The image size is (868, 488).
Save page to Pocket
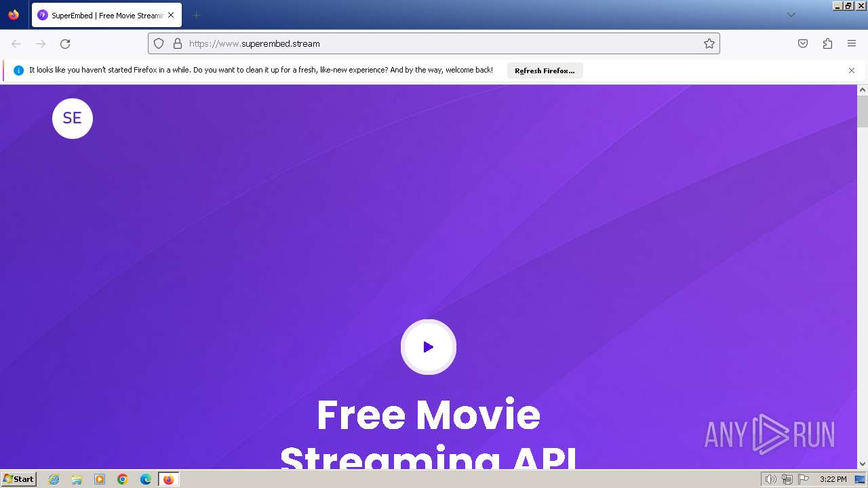pyautogui.click(x=803, y=43)
